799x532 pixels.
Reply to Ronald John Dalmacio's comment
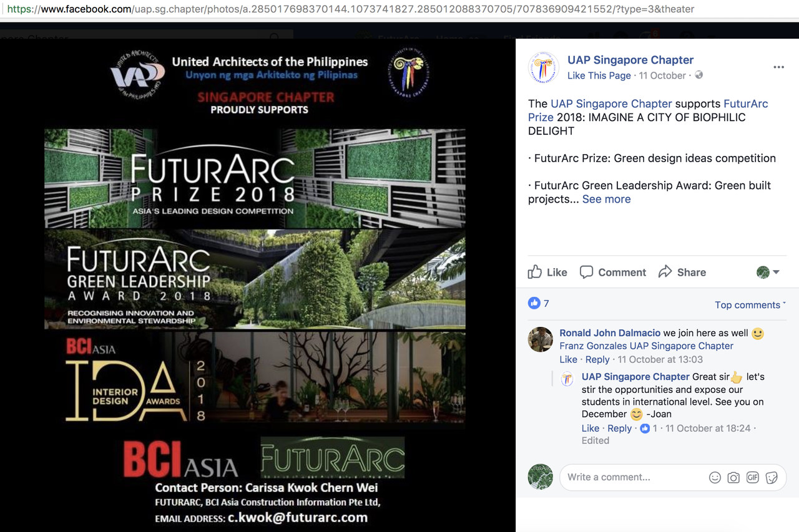(597, 359)
